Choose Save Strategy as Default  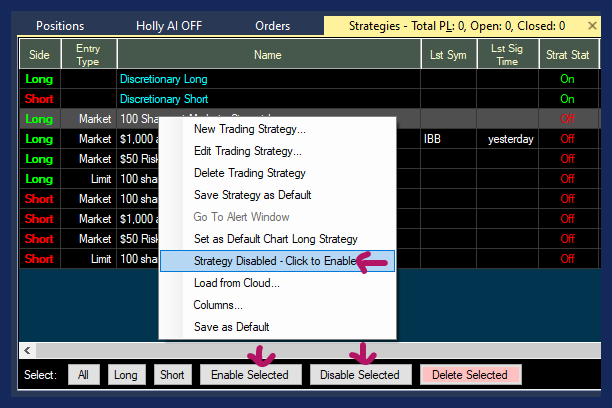click(252, 195)
